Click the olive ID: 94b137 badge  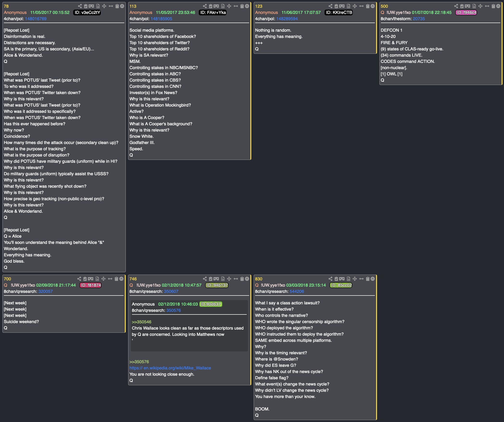coord(217,285)
